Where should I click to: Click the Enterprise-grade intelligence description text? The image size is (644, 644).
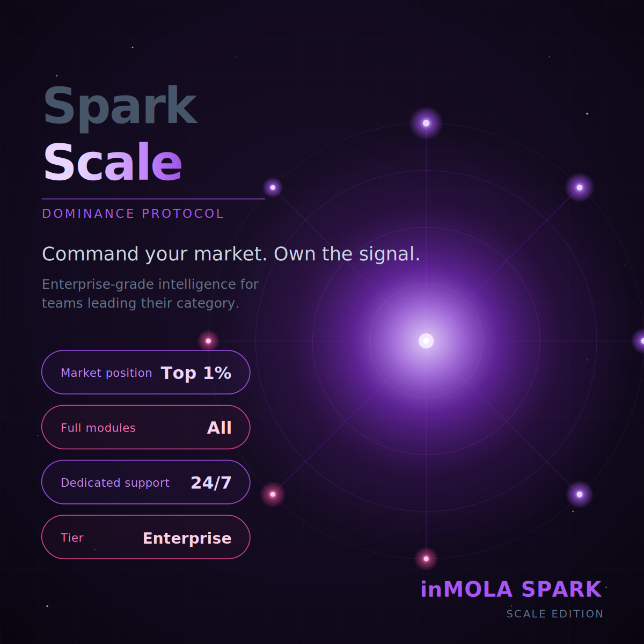150,294
